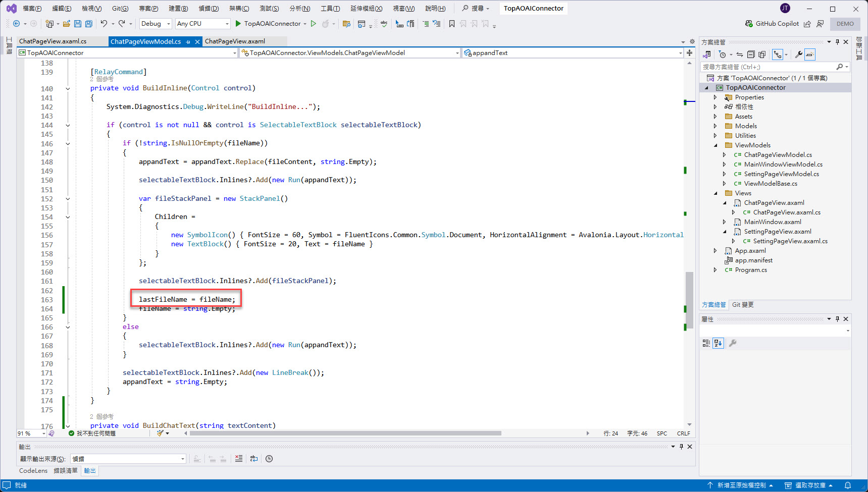Click the horizontal scrollbar of code editor
Image resolution: width=868 pixels, height=492 pixels.
[345, 433]
